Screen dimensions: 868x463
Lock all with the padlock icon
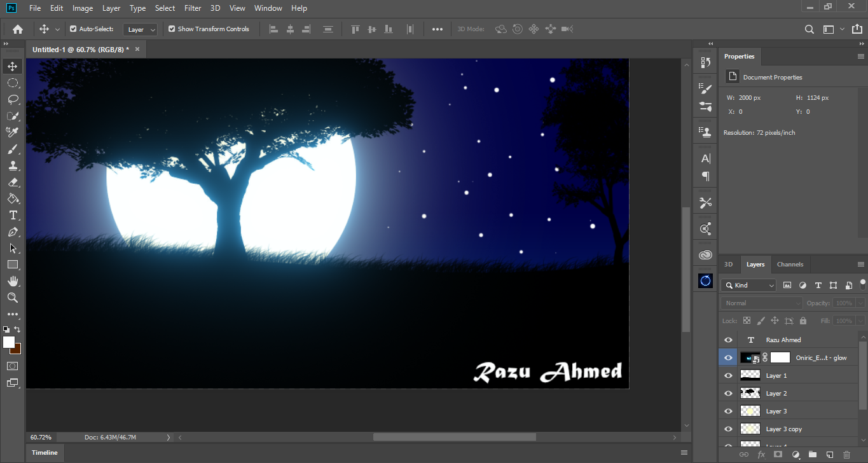(x=803, y=321)
